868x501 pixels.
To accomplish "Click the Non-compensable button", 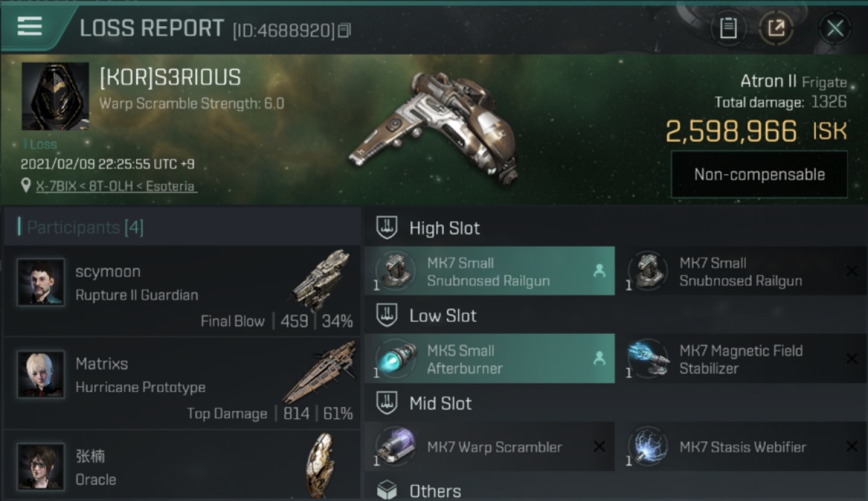I will click(759, 174).
